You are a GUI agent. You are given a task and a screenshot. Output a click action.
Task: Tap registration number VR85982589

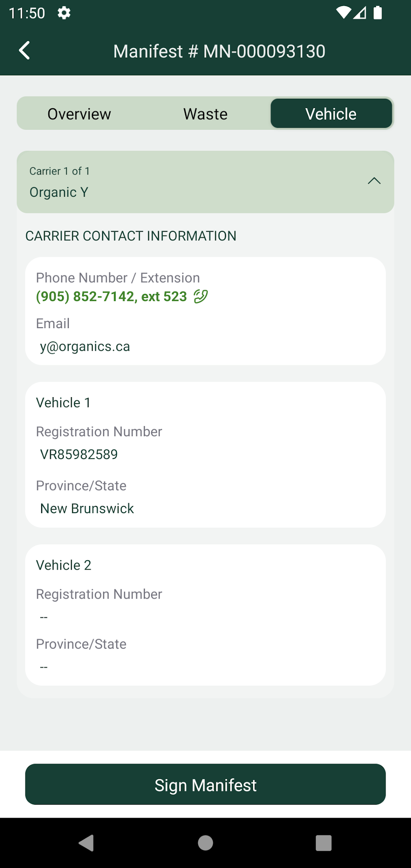[79, 454]
